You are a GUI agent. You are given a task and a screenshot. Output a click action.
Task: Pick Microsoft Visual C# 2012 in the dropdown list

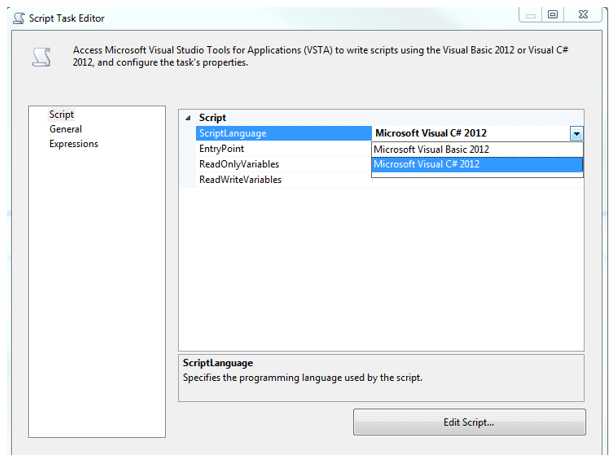427,164
